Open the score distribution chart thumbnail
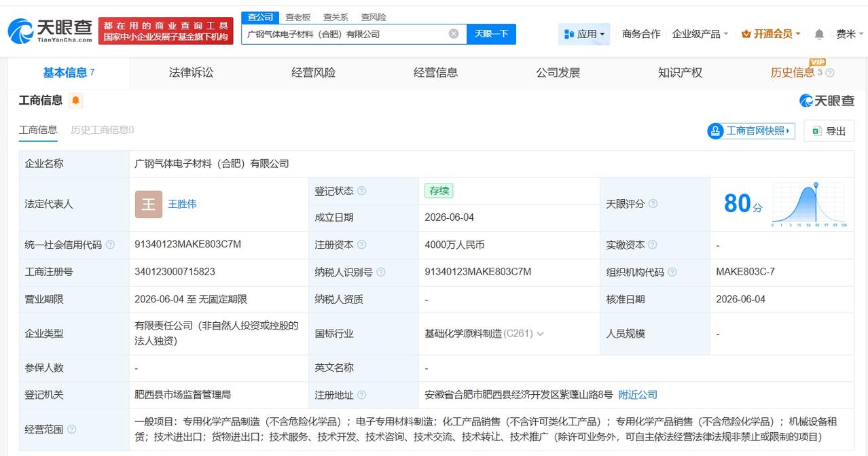Screen dimensions: 868x456 coord(808,204)
